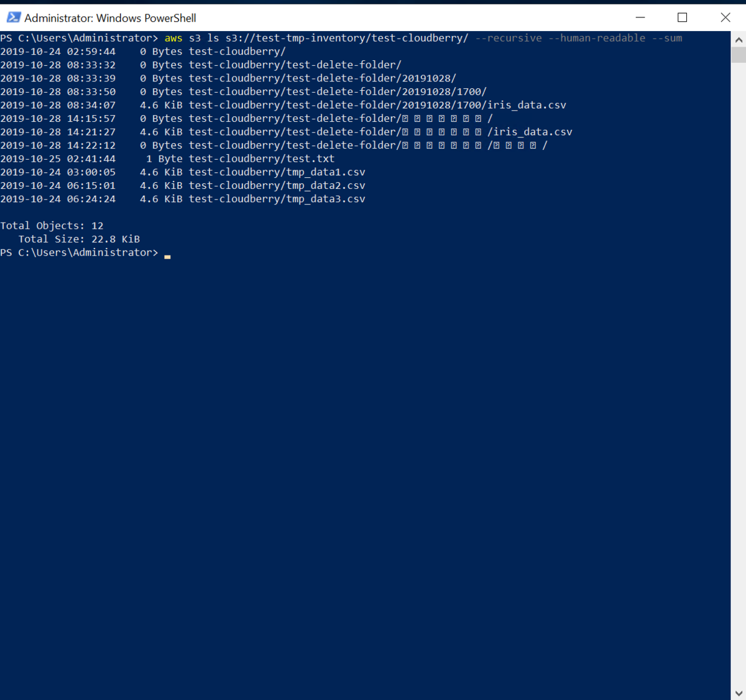The width and height of the screenshot is (746, 700).
Task: Click the final prompt 'PS C:\Users\Administrator>'
Action: click(x=79, y=252)
